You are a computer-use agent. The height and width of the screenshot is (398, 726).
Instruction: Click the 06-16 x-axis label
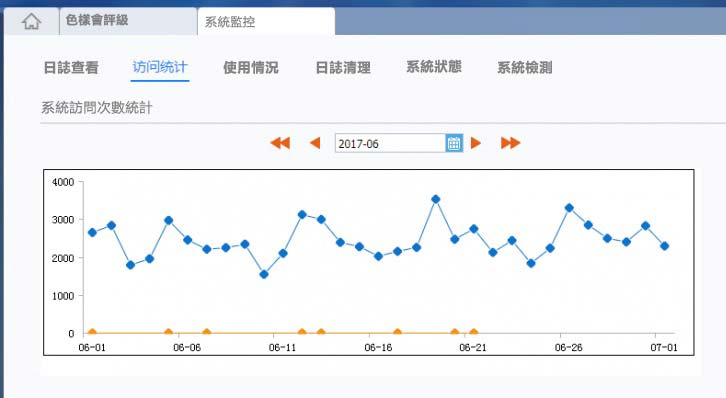pyautogui.click(x=378, y=347)
